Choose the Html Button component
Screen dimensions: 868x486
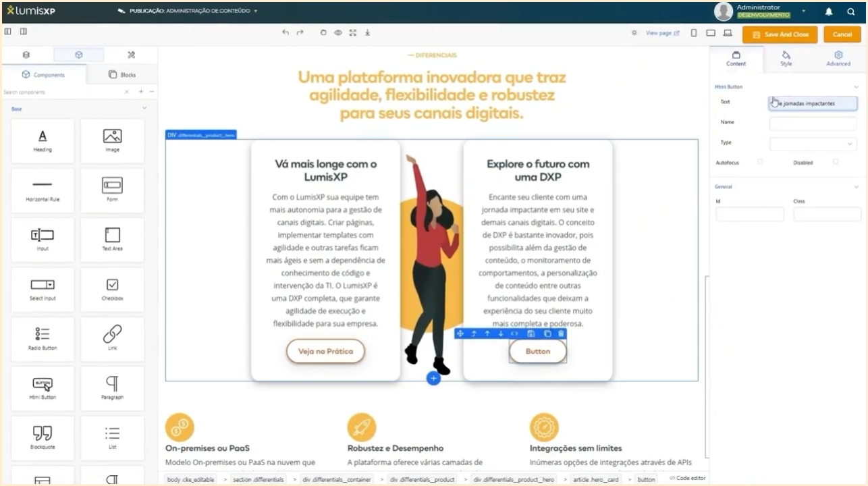coord(43,388)
